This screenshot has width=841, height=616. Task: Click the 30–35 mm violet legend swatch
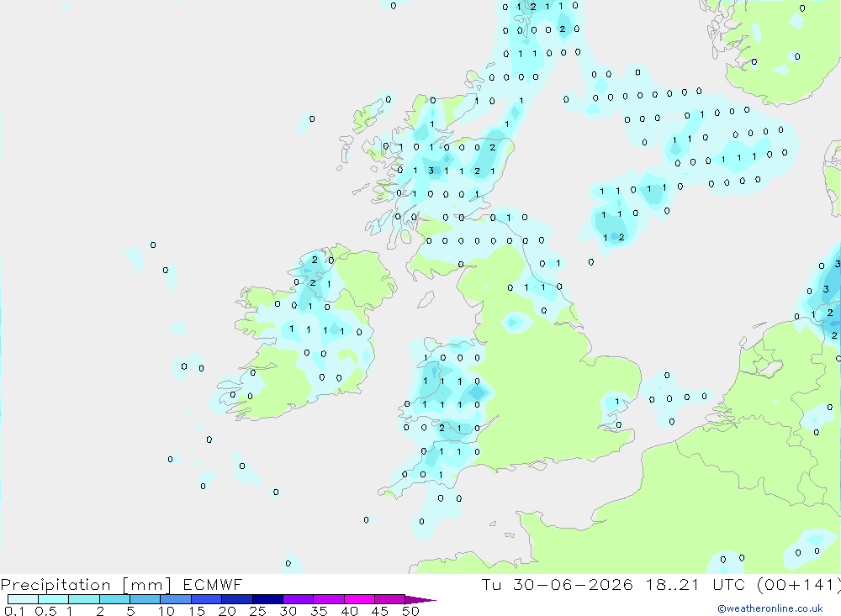(298, 599)
